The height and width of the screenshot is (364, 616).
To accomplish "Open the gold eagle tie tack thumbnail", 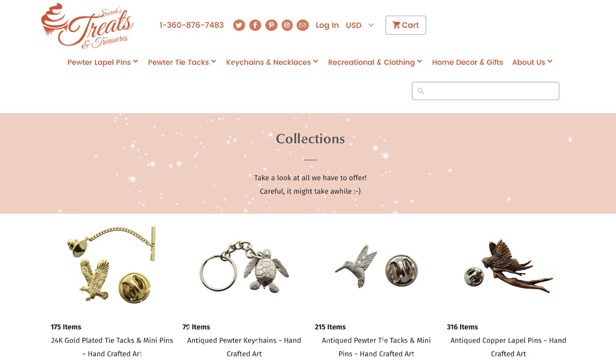I will (x=112, y=265).
